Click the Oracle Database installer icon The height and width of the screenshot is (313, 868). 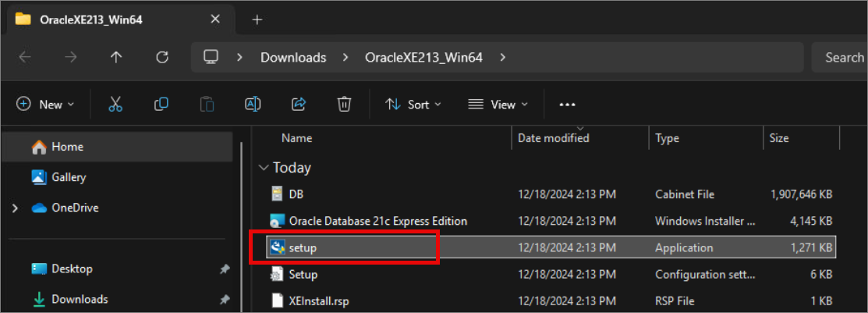277,221
